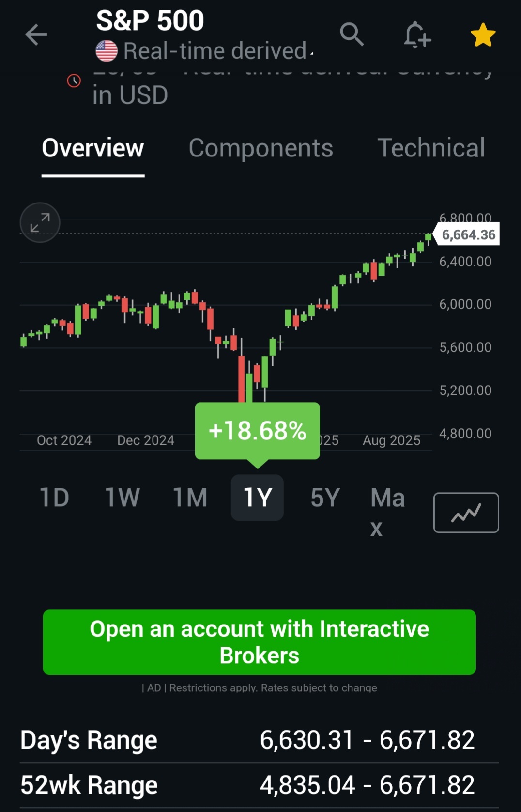521x812 pixels.
Task: Tap the Day's Range row
Action: [x=260, y=740]
